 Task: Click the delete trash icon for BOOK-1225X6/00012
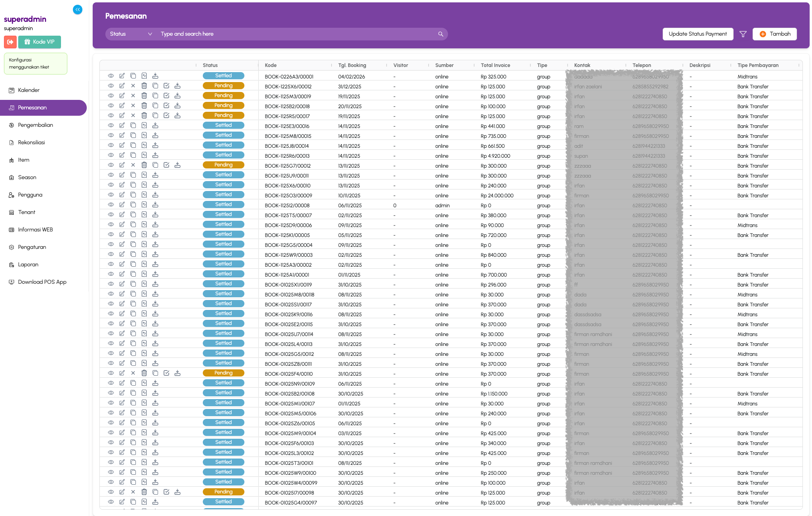144,86
